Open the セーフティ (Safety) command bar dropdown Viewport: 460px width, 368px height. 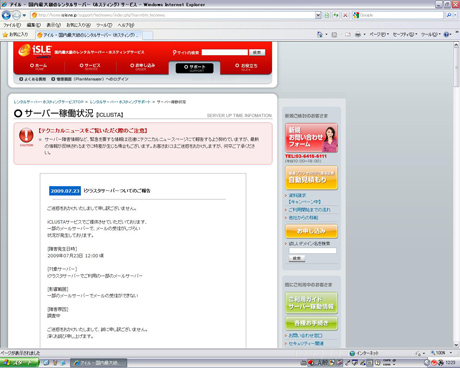click(405, 34)
